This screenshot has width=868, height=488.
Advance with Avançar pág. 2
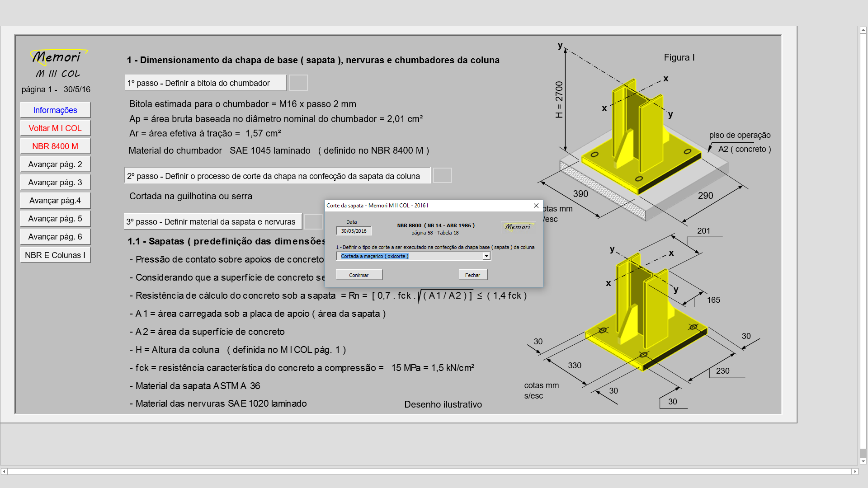tap(55, 164)
